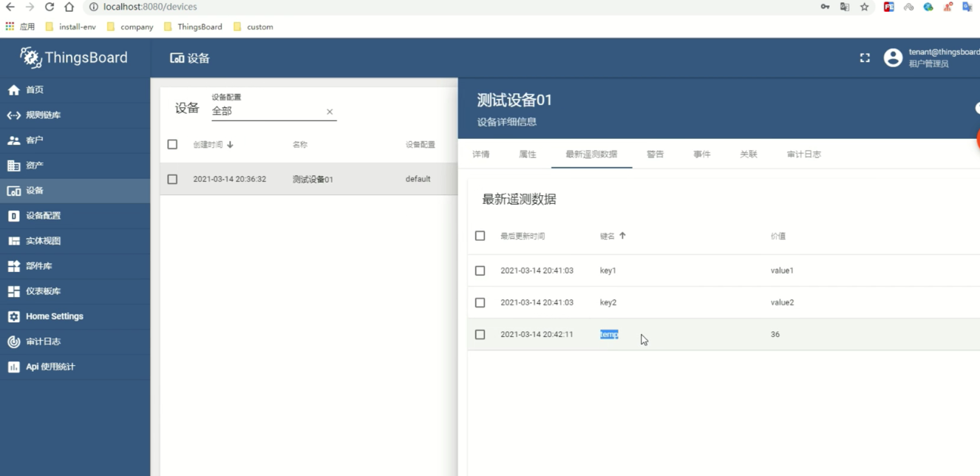
Task: Open the 规则链库 sidebar section
Action: pyautogui.click(x=44, y=115)
